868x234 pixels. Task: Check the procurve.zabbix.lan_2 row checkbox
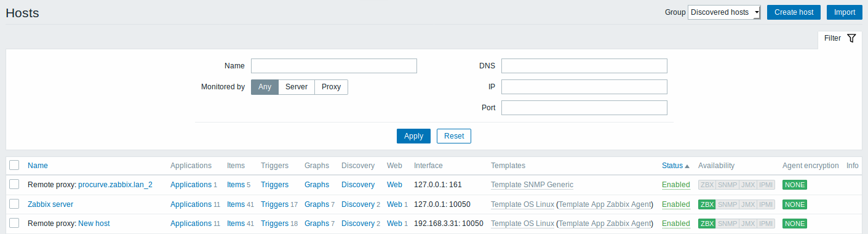coord(14,184)
